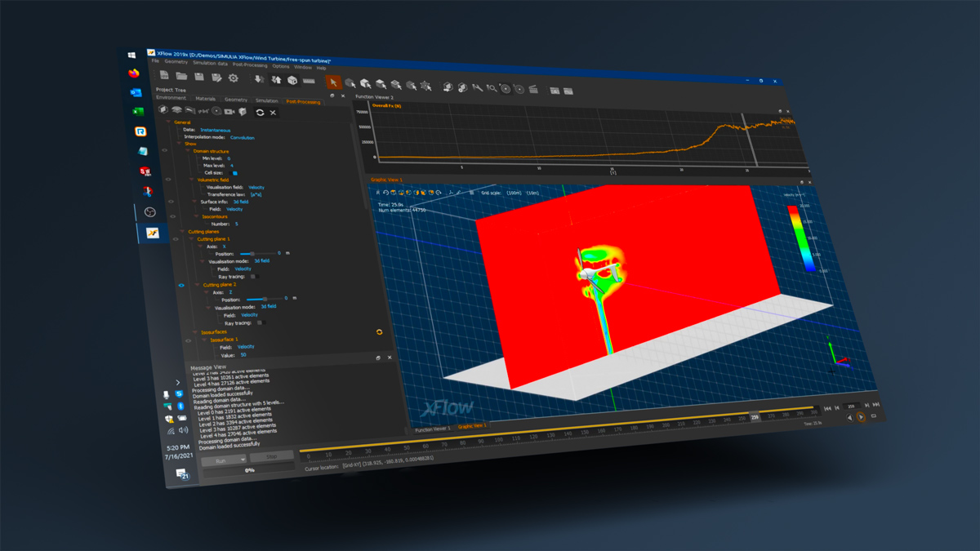Click frame 100 on the timeline

(x=498, y=440)
